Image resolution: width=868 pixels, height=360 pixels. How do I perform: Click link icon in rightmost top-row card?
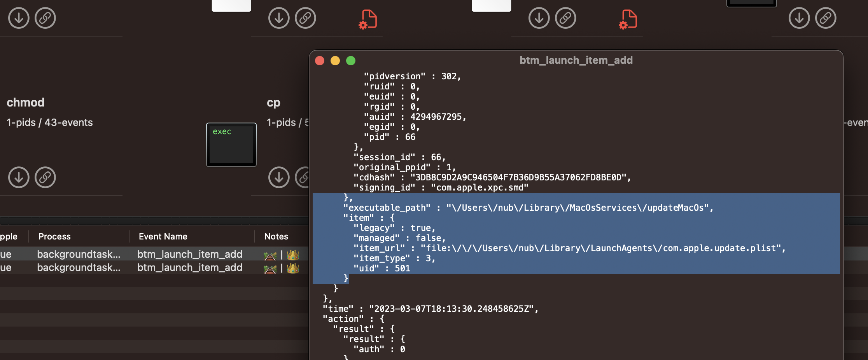coord(826,18)
